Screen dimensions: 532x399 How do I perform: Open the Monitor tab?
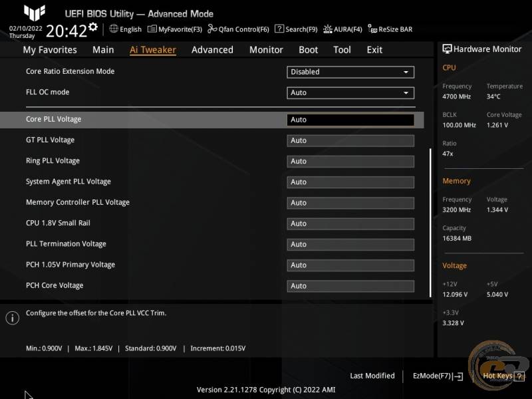point(266,50)
